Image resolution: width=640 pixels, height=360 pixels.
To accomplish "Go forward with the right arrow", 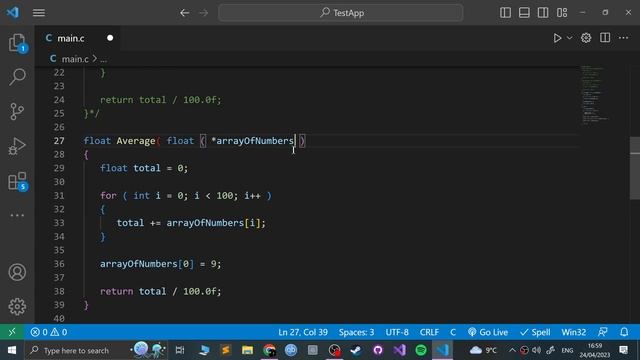I will coord(203,13).
